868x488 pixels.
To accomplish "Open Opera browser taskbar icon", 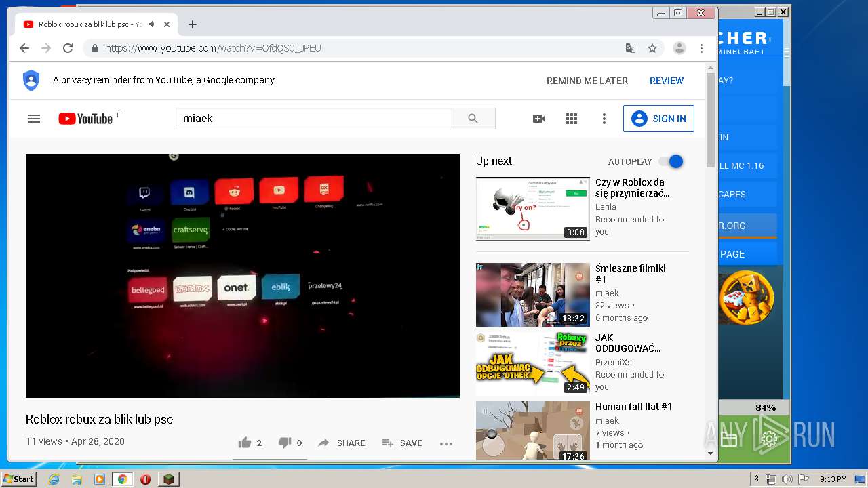I will pyautogui.click(x=145, y=479).
